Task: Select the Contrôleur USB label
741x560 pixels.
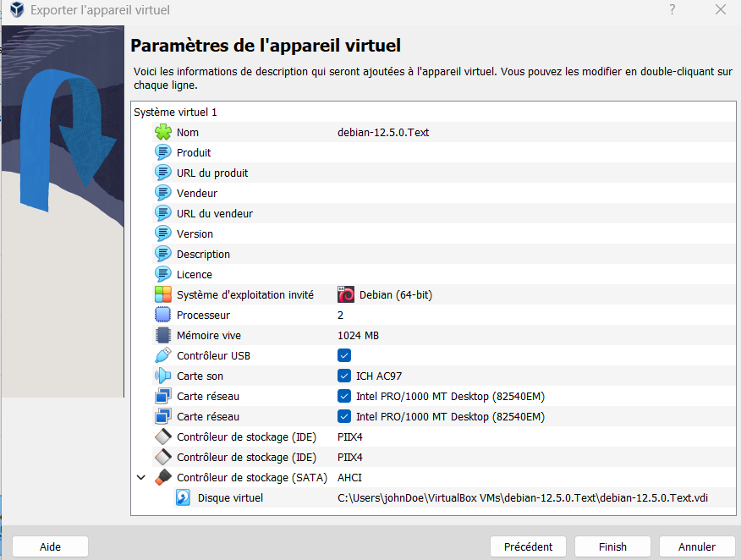Action: tap(214, 356)
